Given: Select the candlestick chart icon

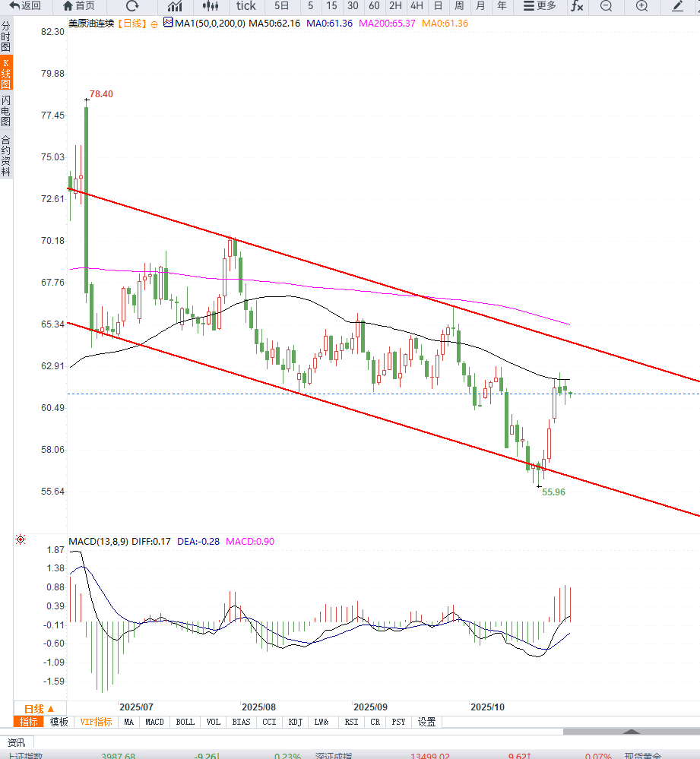Looking at the screenshot, I should click(211, 6).
